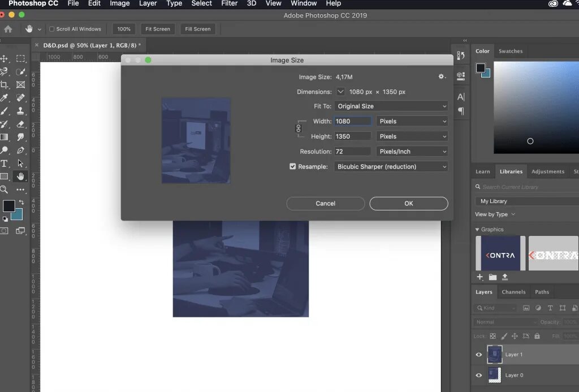Viewport: 579px width, 392px height.
Task: Select the Eraser tool
Action: 20,124
